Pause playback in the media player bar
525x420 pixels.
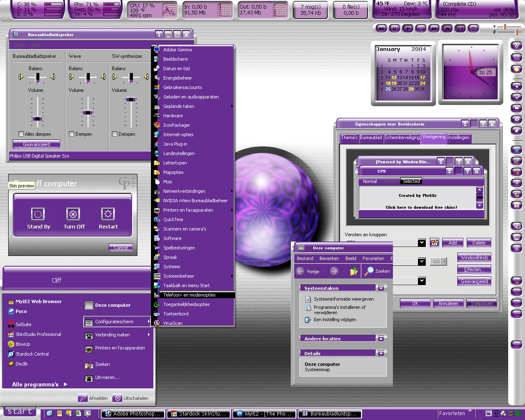point(395,29)
